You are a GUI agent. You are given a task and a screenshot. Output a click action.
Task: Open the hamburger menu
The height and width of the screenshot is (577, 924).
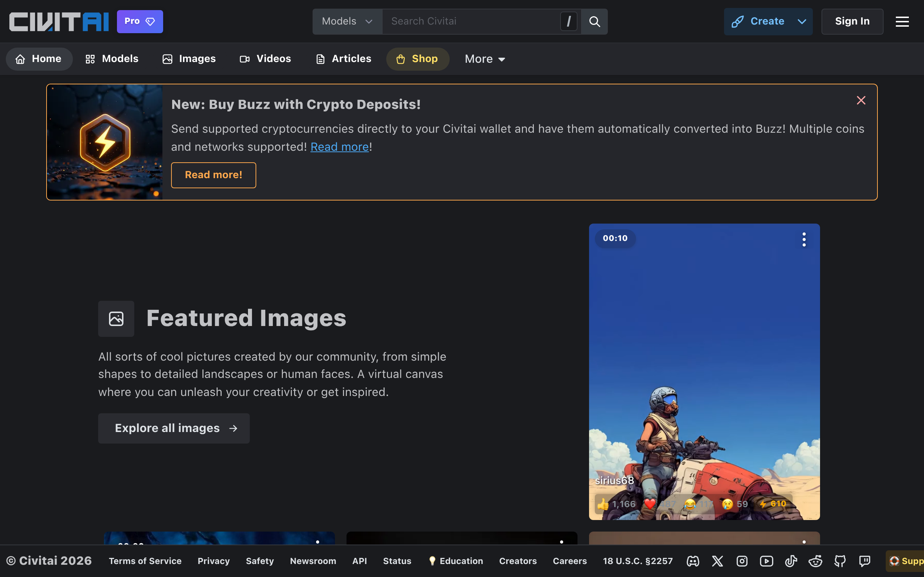click(902, 21)
